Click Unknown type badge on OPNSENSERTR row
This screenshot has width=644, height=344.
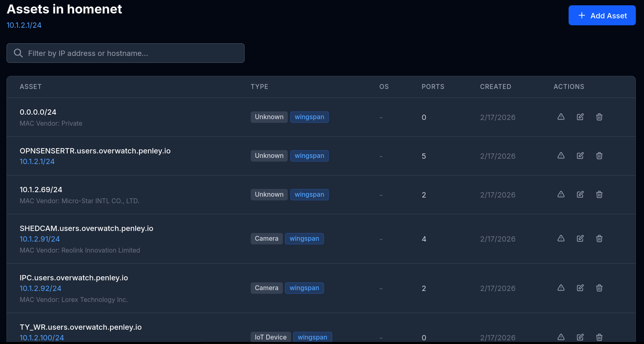[x=269, y=156]
